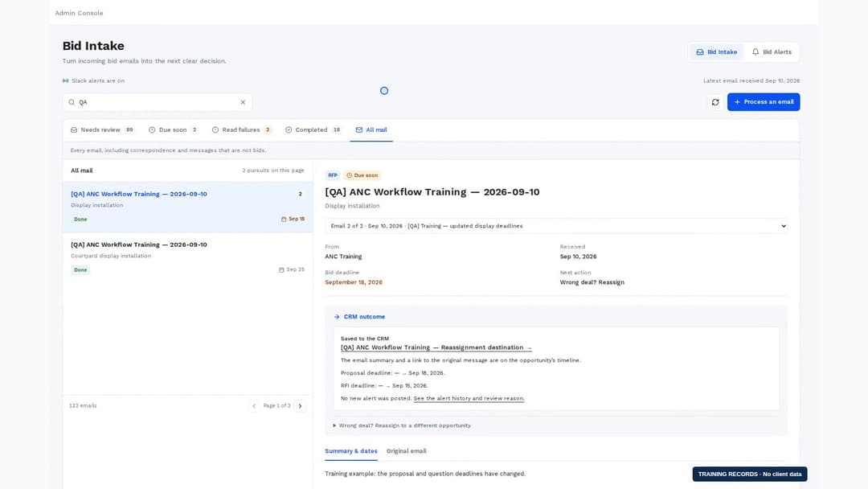The image size is (868, 489).
Task: Open the Bid Alerts view
Action: click(x=772, y=52)
